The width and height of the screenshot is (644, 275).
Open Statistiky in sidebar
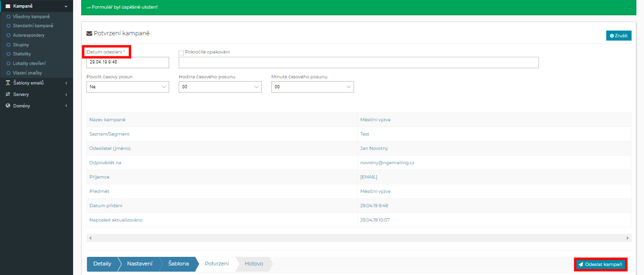22,54
